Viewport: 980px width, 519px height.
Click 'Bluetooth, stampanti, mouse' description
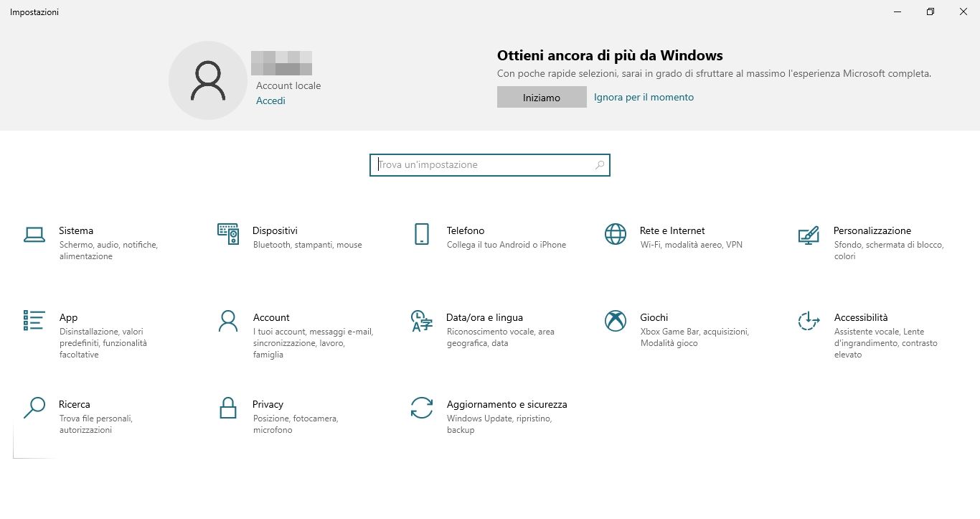[308, 245]
